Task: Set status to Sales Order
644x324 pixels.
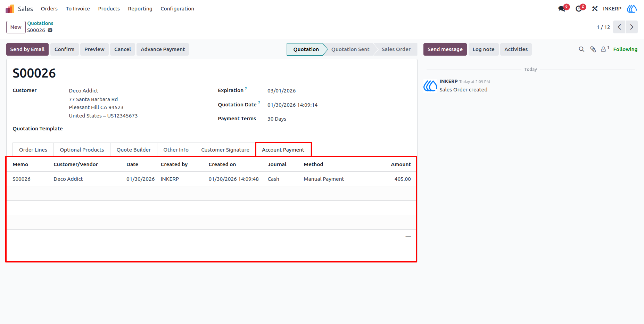Action: [x=396, y=49]
